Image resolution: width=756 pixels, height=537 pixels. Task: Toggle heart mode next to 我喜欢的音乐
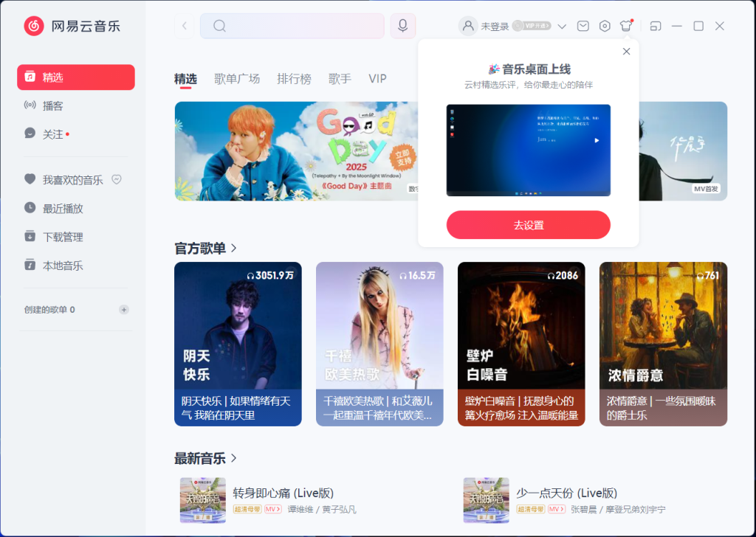[116, 179]
